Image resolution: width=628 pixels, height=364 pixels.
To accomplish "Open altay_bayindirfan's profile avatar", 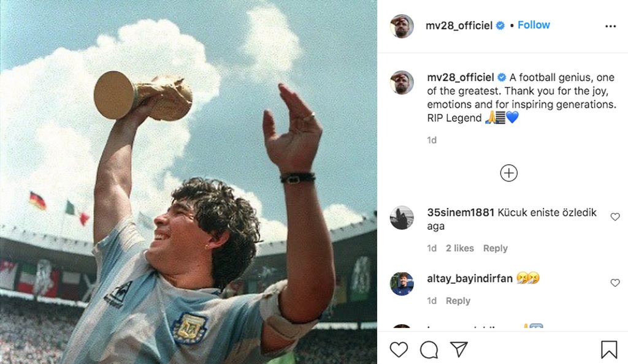I will (x=402, y=284).
